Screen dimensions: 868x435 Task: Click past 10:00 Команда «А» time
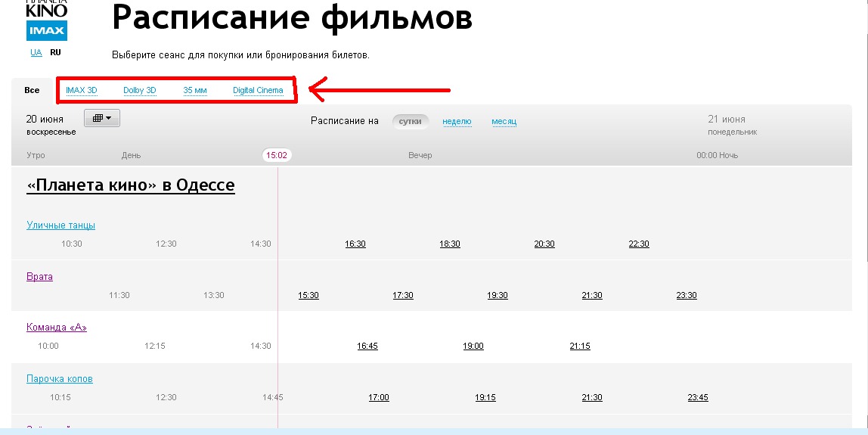tap(48, 346)
